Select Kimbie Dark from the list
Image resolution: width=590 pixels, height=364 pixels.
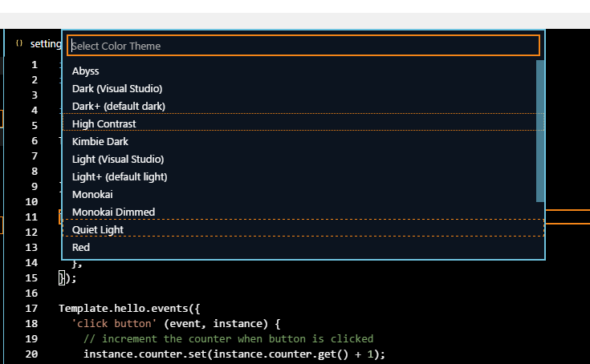tap(100, 142)
